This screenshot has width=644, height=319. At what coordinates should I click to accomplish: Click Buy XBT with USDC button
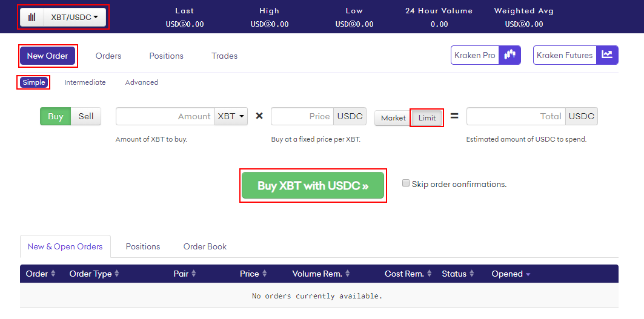point(313,186)
